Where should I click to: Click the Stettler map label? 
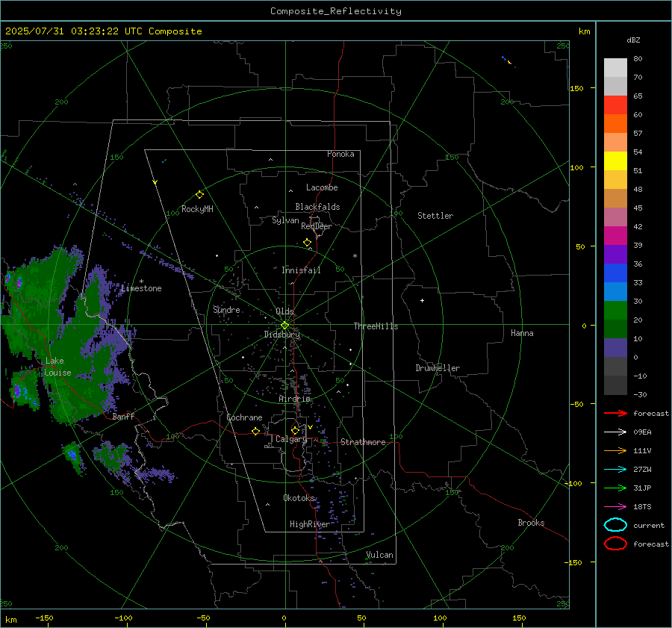435,216
